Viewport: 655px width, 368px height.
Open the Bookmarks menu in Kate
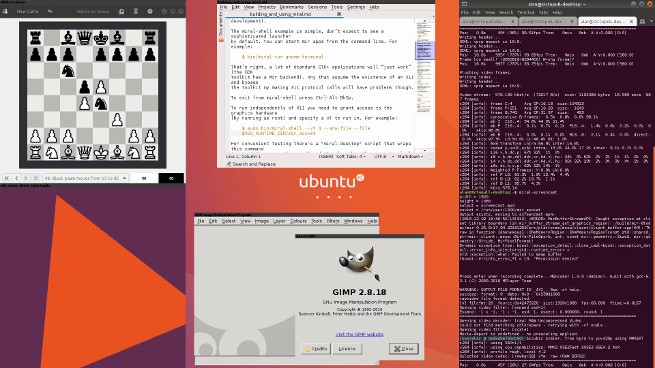[291, 7]
